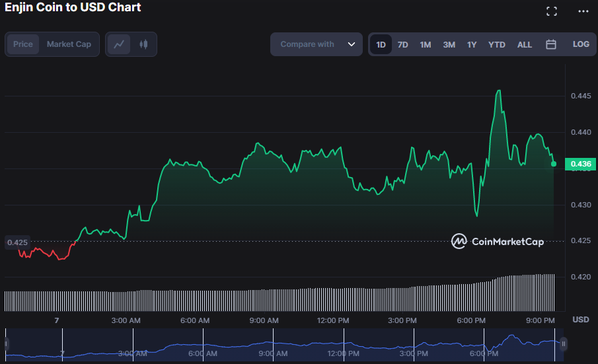
Task: Click the 0.430 y-axis label
Action: (581, 205)
